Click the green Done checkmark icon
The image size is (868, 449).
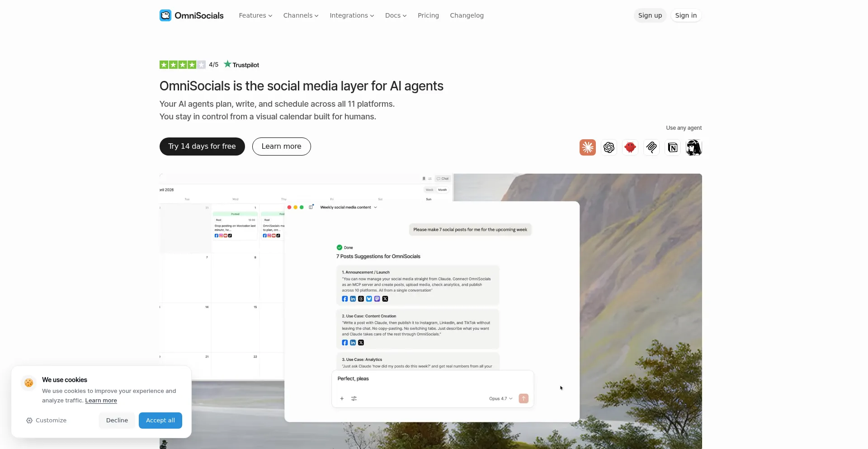point(340,247)
